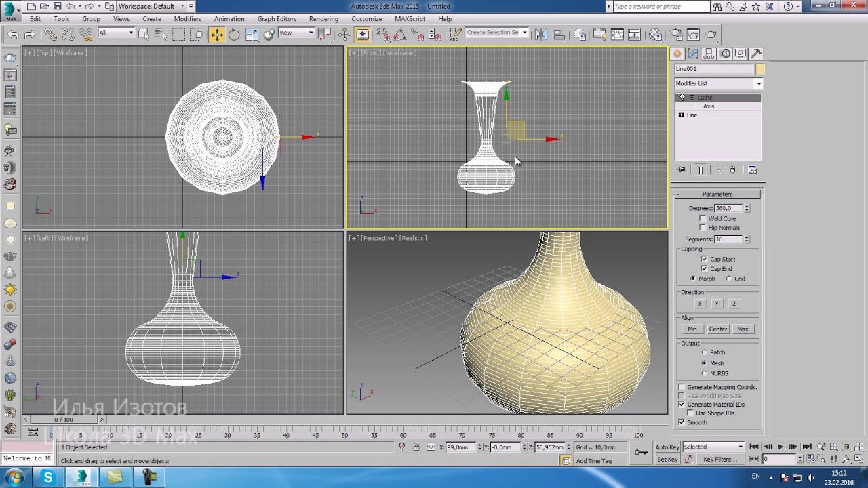Collapse the Parameters rollout
Screen dimensions: 868x488
pyautogui.click(x=717, y=195)
